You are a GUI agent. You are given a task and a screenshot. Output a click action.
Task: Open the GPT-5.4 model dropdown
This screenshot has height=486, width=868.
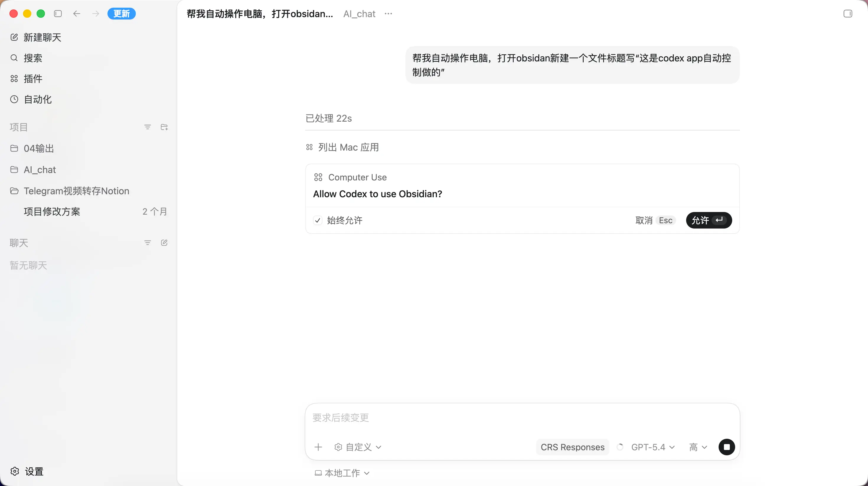point(653,447)
